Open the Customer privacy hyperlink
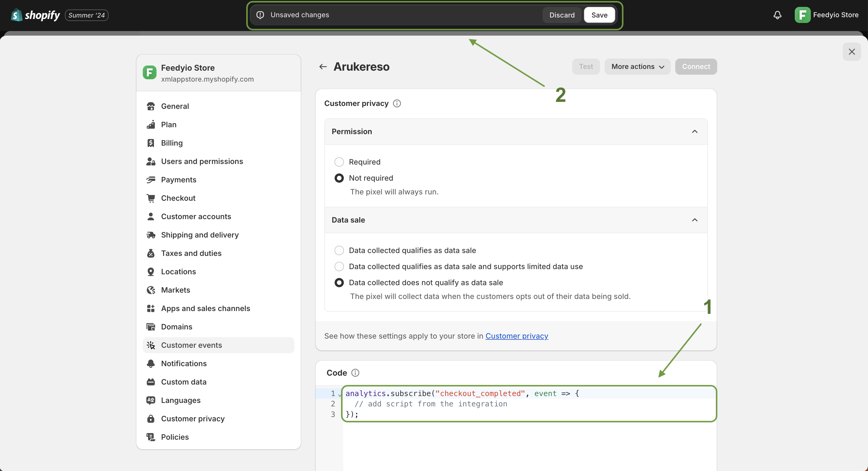 516,336
